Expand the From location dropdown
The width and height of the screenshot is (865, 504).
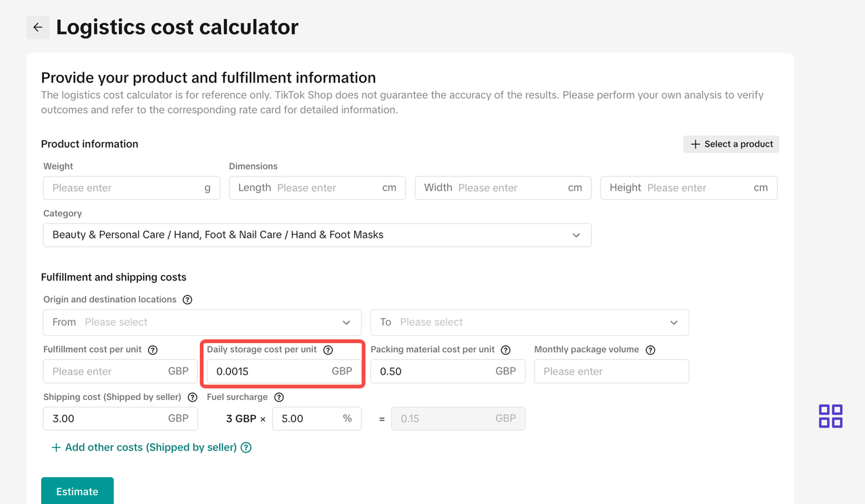click(202, 322)
